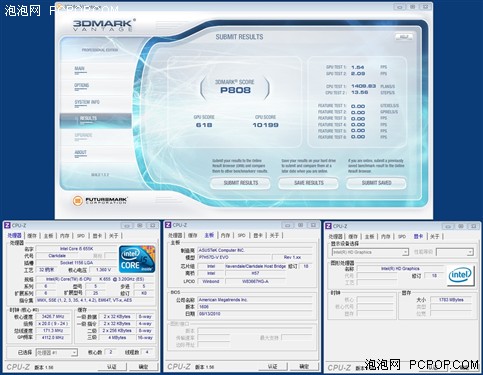Click the Futuremark logo icon

[x=77, y=201]
